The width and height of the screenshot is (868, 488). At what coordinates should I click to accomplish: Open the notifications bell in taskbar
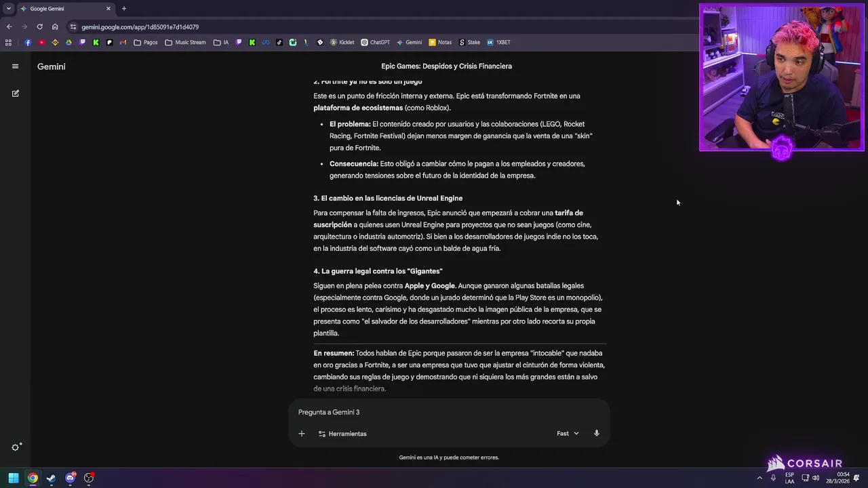point(856,478)
